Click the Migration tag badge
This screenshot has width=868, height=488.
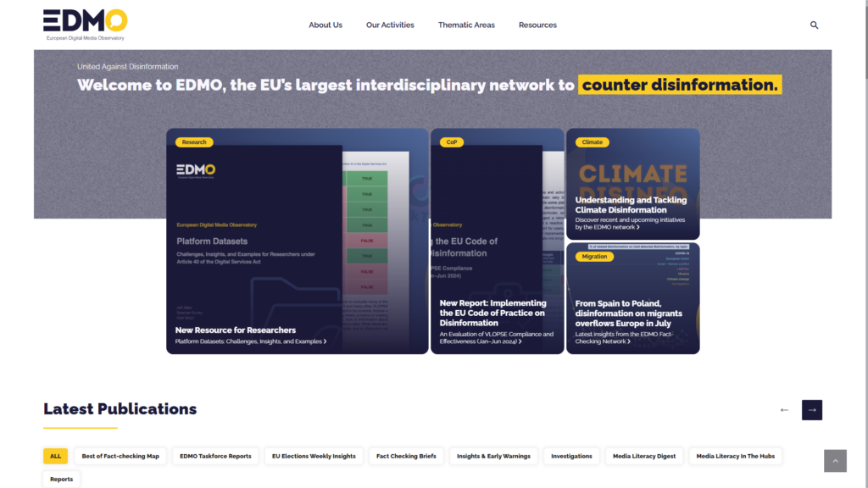tap(594, 257)
